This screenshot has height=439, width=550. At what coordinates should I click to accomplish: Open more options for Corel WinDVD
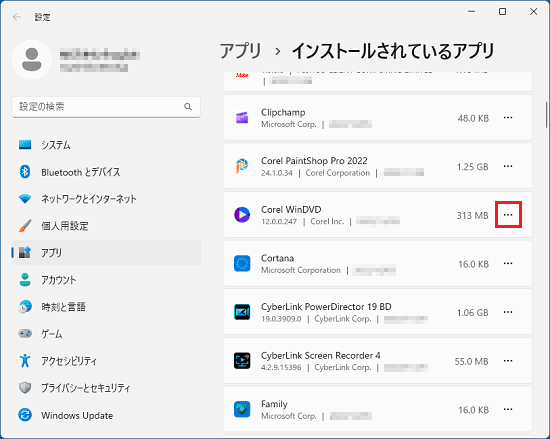(508, 215)
